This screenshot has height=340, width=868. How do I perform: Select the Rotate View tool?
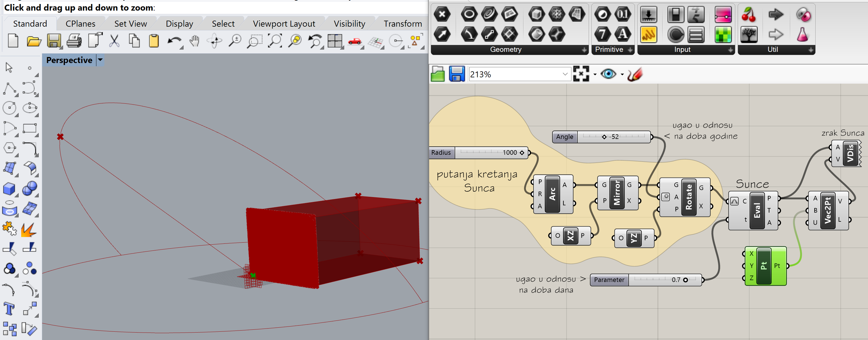[214, 41]
